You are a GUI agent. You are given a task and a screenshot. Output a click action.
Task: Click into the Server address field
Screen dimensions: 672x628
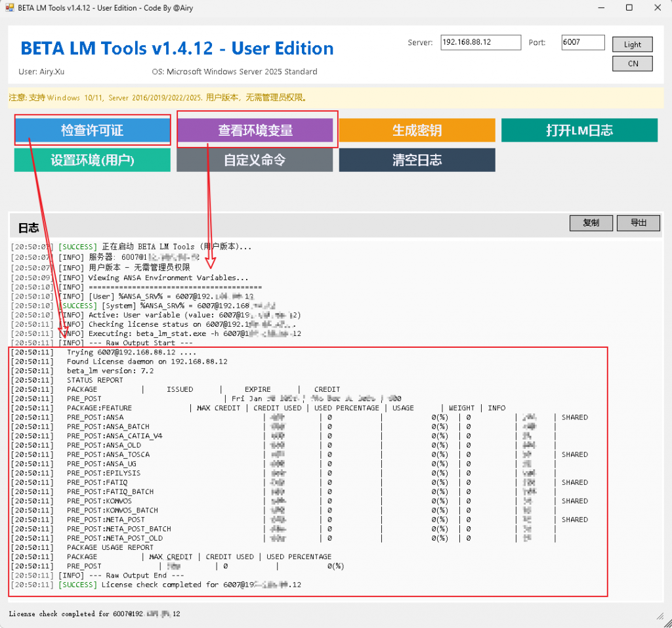[480, 43]
